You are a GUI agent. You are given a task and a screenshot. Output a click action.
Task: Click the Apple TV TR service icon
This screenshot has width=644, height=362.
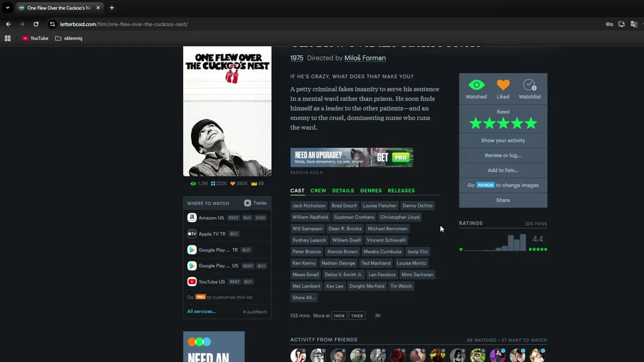coord(192,234)
